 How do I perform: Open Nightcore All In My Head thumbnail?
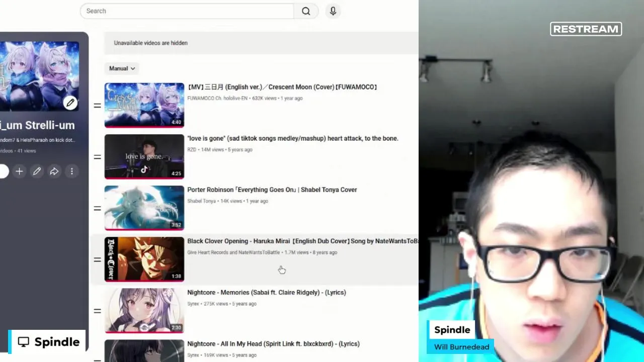pos(144,351)
